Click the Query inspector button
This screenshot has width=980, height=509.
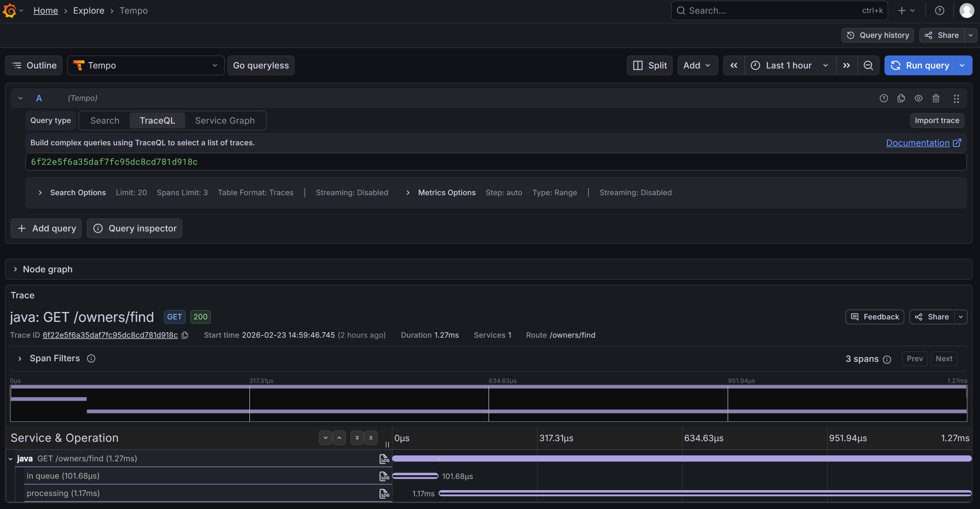tap(134, 228)
